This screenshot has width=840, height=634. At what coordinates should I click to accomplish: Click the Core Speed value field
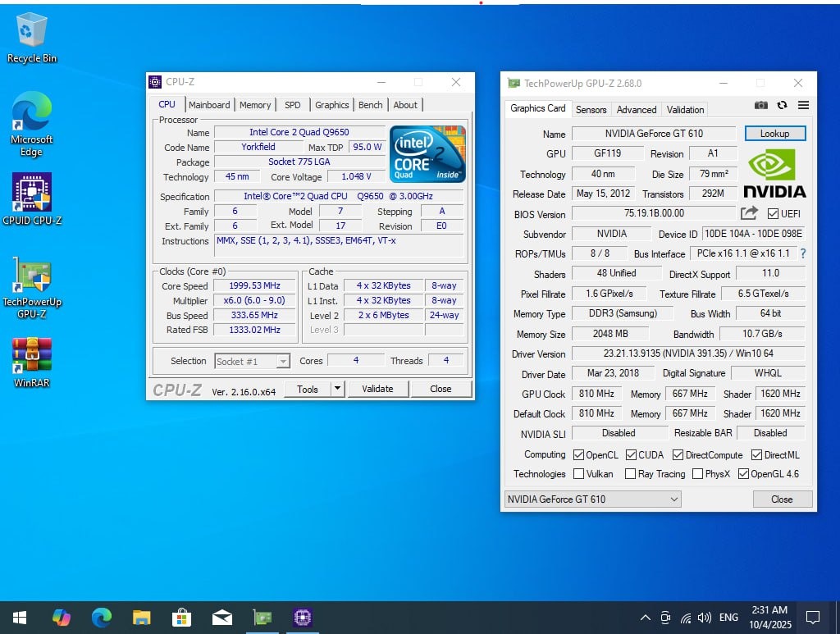[254, 285]
